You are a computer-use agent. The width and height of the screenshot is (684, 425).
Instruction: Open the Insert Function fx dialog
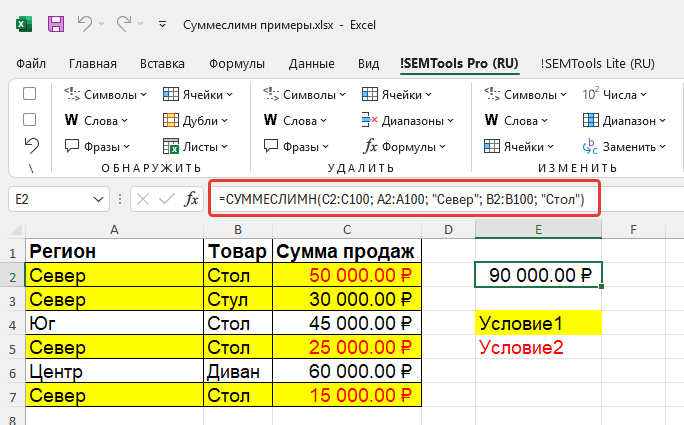[191, 199]
